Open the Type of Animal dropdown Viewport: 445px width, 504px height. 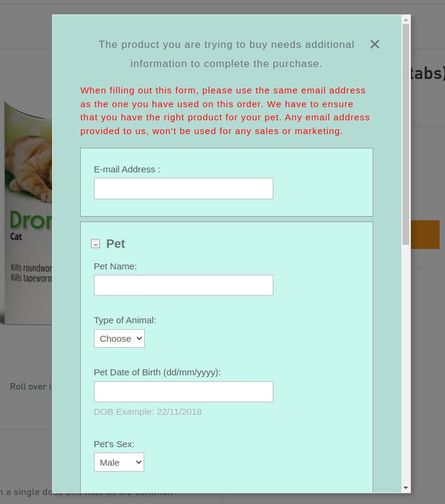click(x=119, y=339)
